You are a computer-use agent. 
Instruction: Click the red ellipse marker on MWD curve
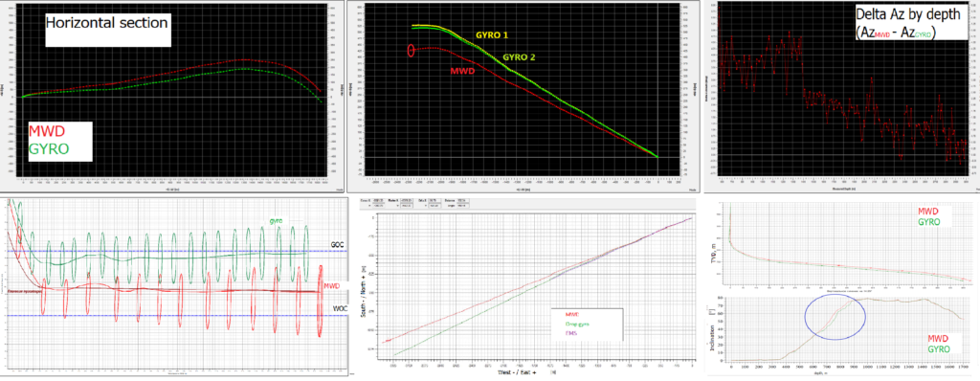[411, 52]
